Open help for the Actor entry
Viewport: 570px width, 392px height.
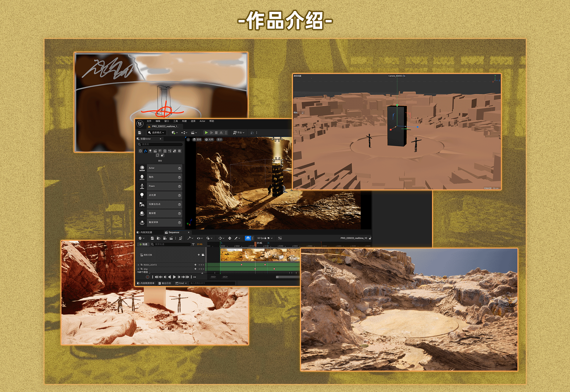[x=179, y=168]
